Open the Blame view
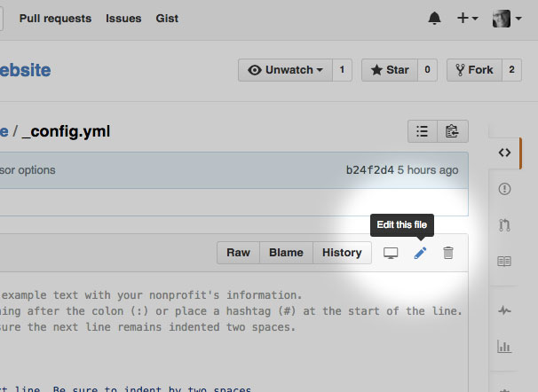The width and height of the screenshot is (538, 392). click(286, 253)
